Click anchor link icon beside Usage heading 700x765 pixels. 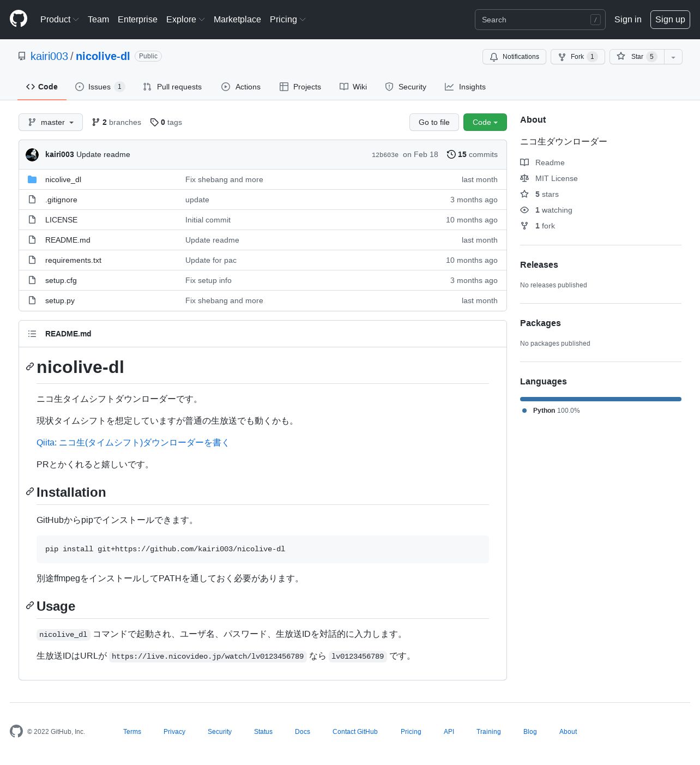[x=30, y=606]
